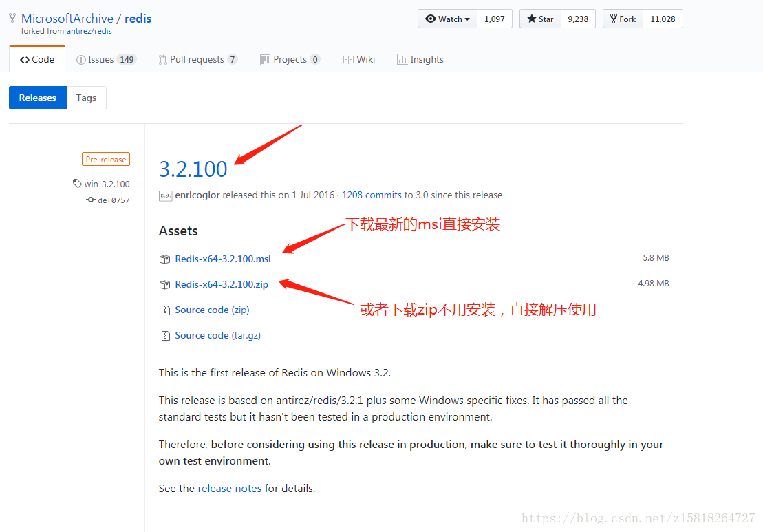Open the redis repository link
763x532 pixels.
click(x=138, y=19)
